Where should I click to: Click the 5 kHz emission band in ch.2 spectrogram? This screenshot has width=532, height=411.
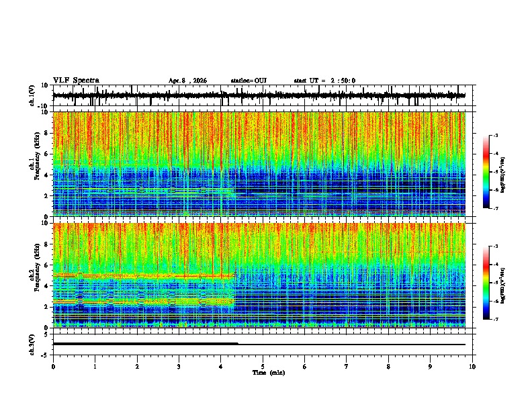click(x=144, y=276)
